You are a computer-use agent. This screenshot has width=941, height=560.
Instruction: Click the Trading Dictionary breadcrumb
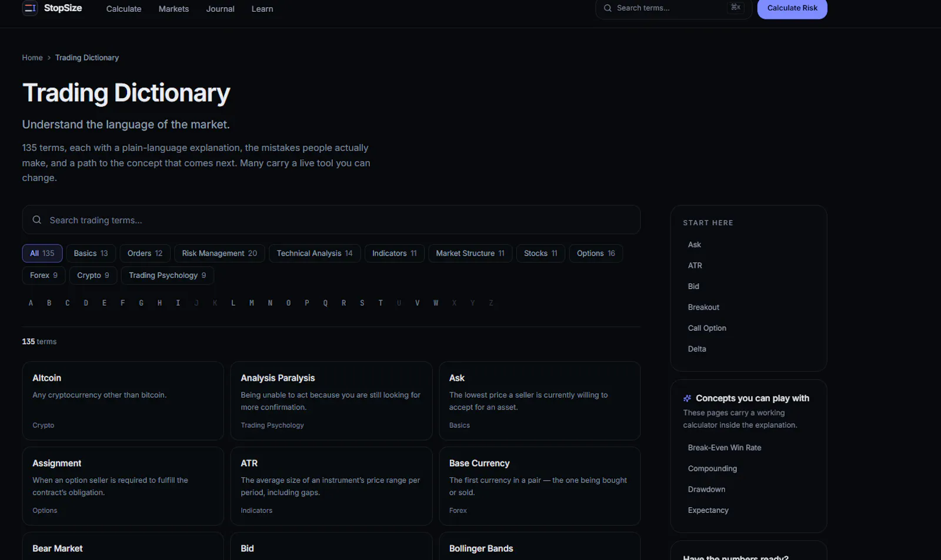click(x=87, y=58)
